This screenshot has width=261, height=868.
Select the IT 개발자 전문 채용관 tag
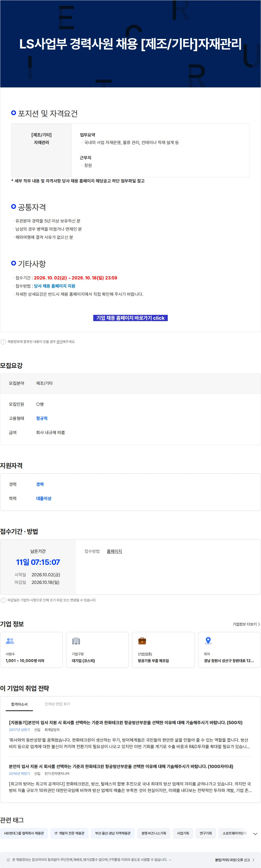[x=70, y=833]
